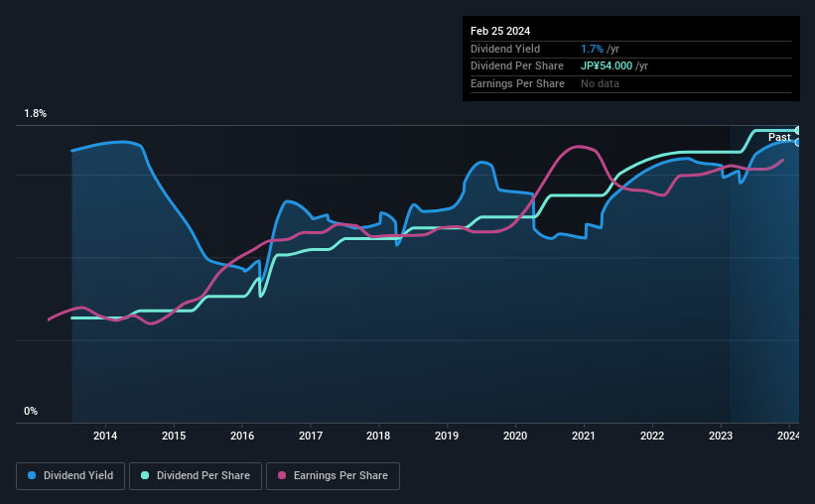Click the blue end-point marker of Dividend Yield

(x=798, y=142)
